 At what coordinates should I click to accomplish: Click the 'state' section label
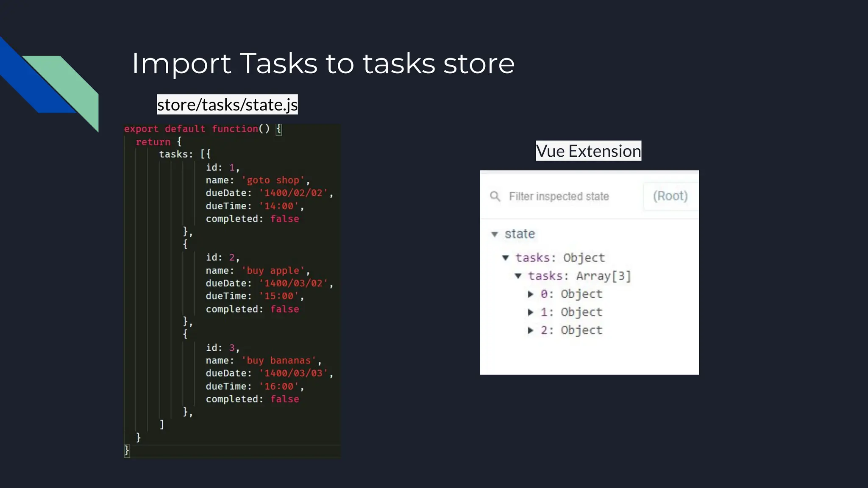[520, 234]
